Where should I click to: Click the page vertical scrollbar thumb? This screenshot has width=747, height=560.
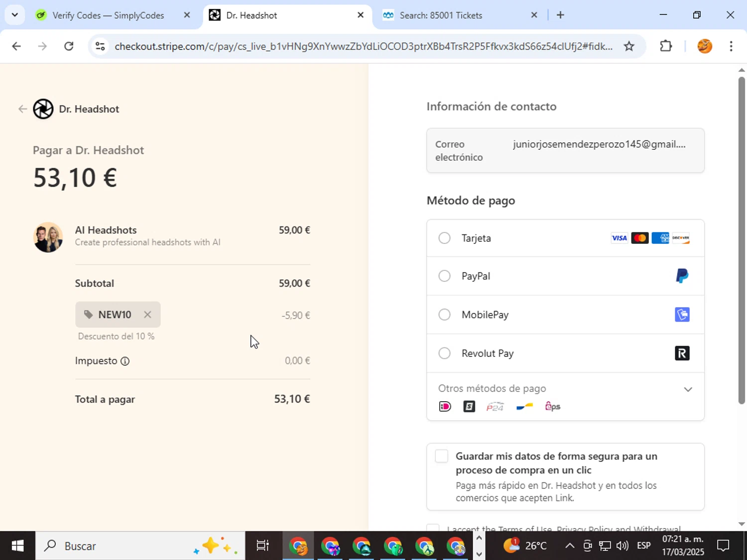(742, 240)
